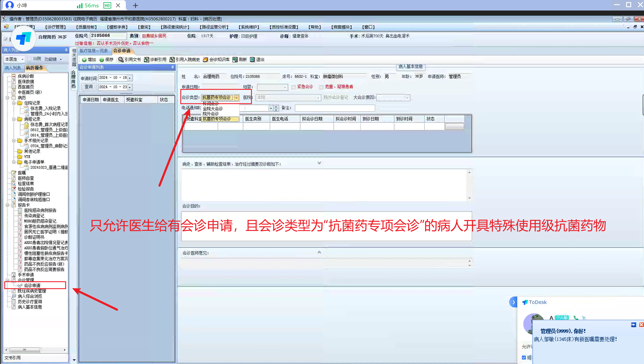
Task: Check the 紧急会诊 checkbox
Action: click(x=293, y=87)
